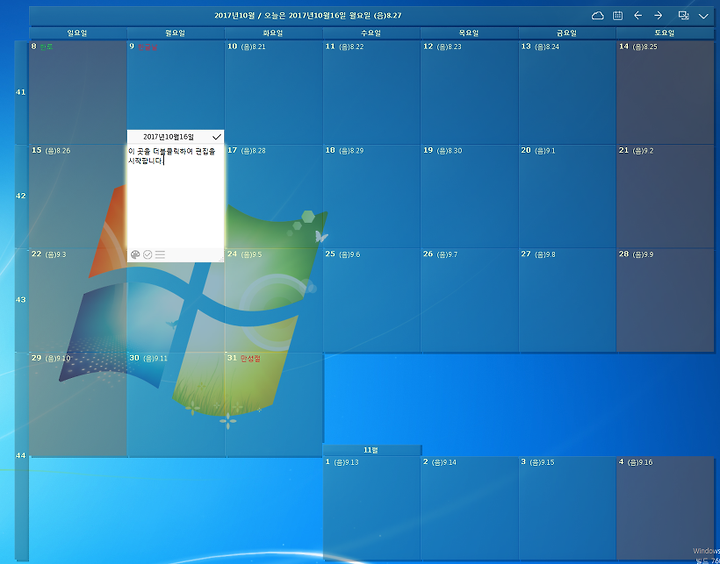Select the October 29 day cell
This screenshot has height=564, width=720.
[78, 405]
